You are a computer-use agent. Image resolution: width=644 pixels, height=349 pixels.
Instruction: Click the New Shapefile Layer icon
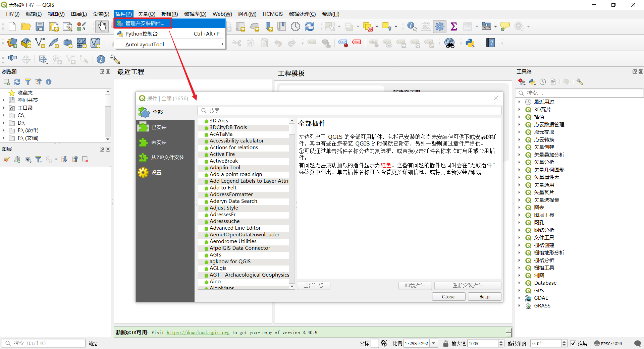(x=40, y=43)
